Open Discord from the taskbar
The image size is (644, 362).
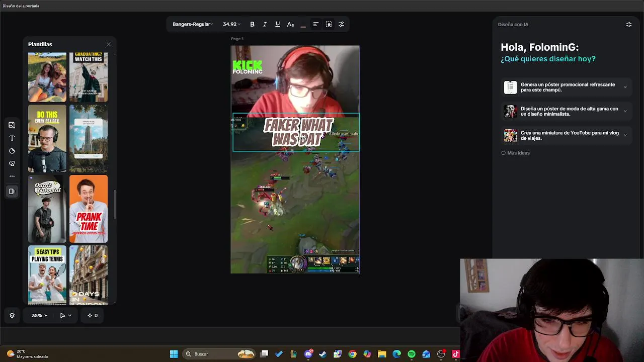tap(308, 354)
